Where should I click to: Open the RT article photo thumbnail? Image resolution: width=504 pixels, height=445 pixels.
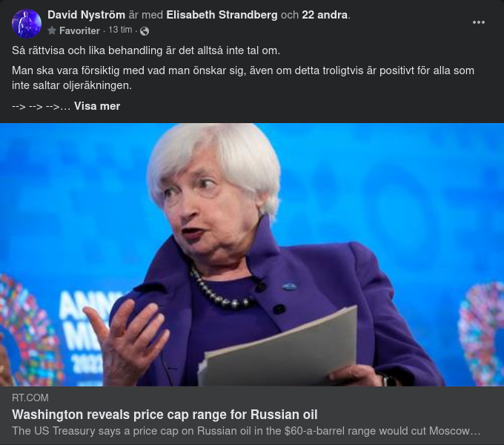[252, 254]
